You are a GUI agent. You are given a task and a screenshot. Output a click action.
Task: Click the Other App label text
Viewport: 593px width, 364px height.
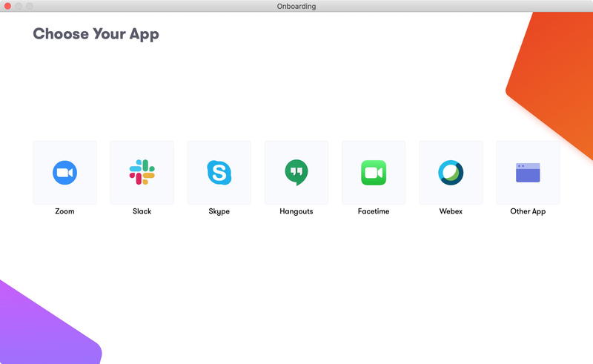[x=528, y=211]
